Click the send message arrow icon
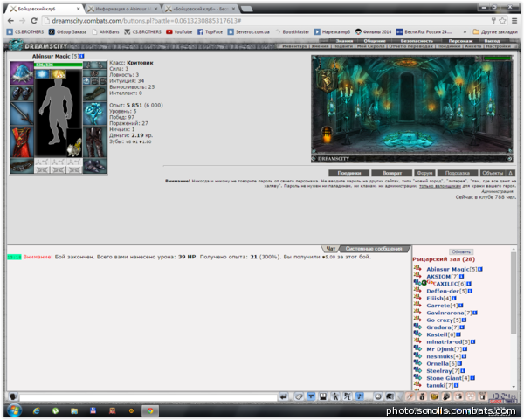524x420 pixels. 283,396
